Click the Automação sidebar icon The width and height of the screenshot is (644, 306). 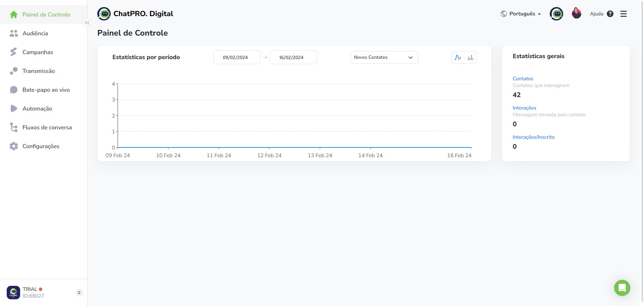point(14,108)
